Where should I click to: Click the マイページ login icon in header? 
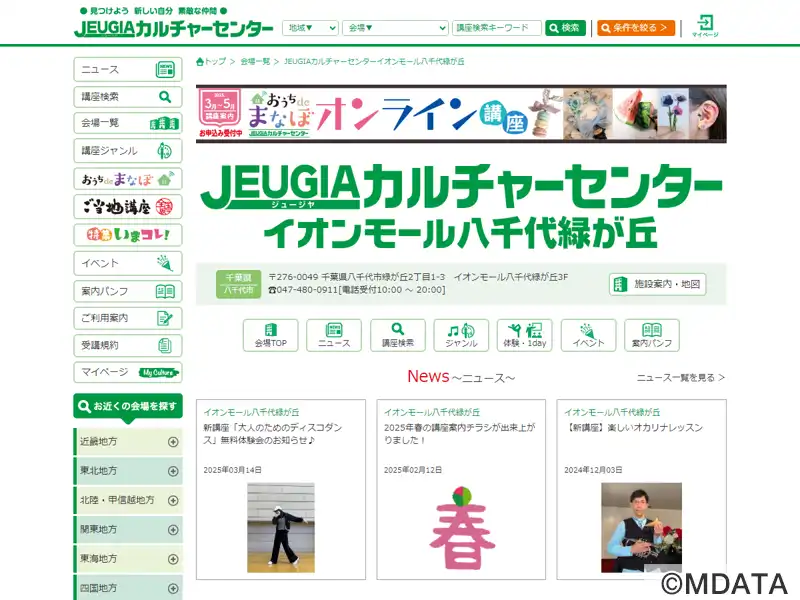[x=705, y=26]
